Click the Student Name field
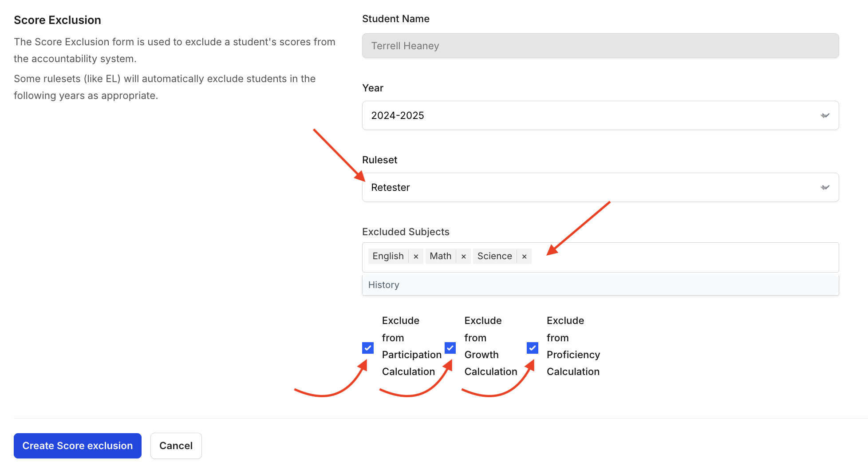The image size is (868, 474). click(600, 46)
